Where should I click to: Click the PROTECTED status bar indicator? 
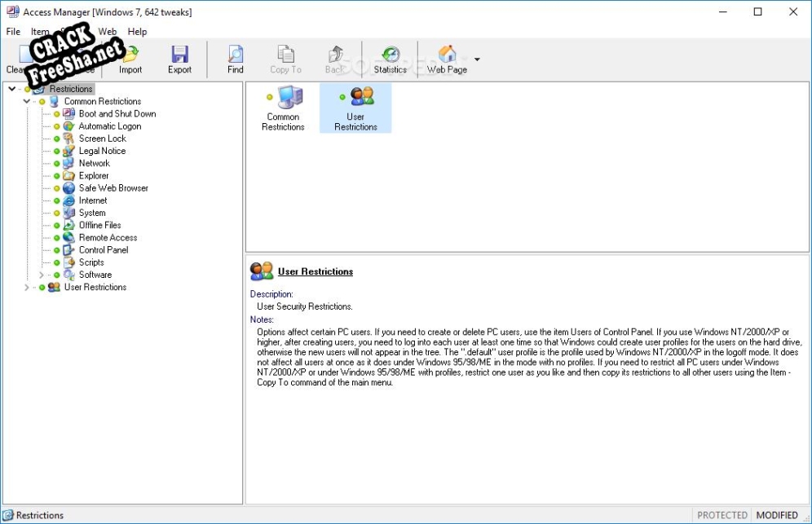722,515
